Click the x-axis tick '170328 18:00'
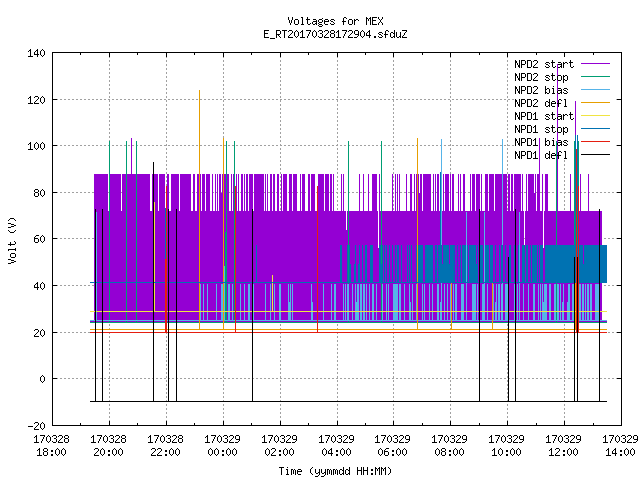This screenshot has width=640, height=480. [x=52, y=446]
